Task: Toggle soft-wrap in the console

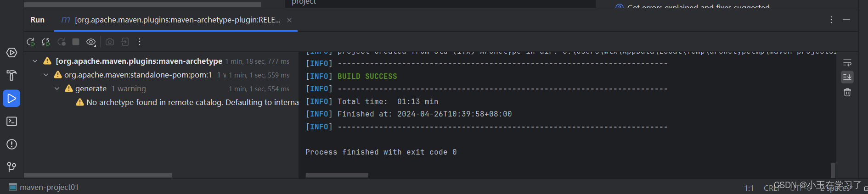Action: click(847, 62)
